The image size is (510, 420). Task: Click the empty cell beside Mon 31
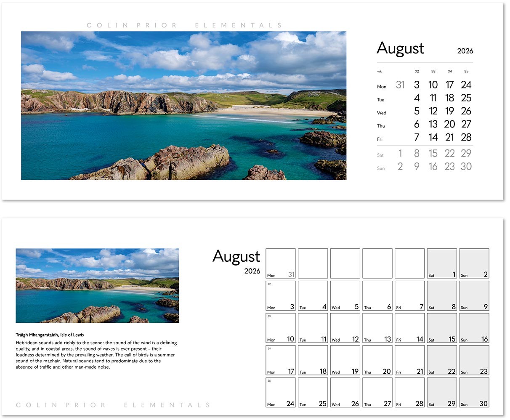[313, 263]
